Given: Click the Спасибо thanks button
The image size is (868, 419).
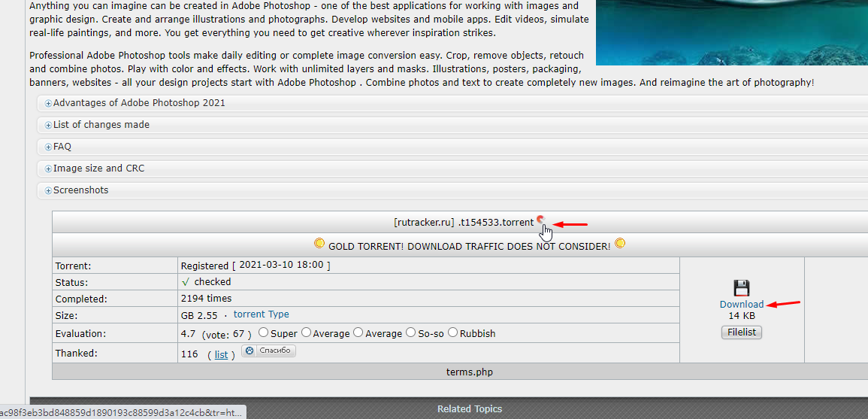Looking at the screenshot, I should click(268, 351).
